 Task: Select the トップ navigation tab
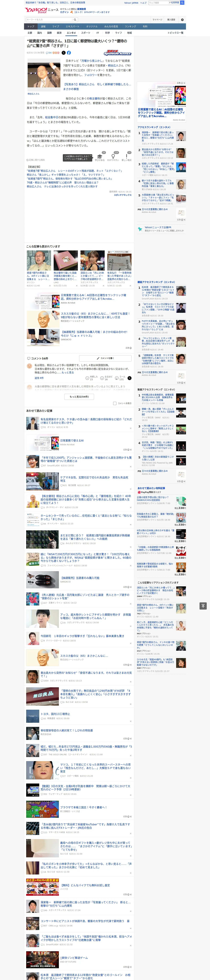pos(31,27)
